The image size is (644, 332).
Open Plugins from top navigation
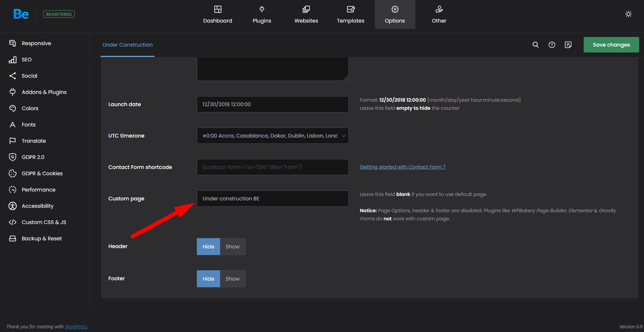pyautogui.click(x=262, y=14)
